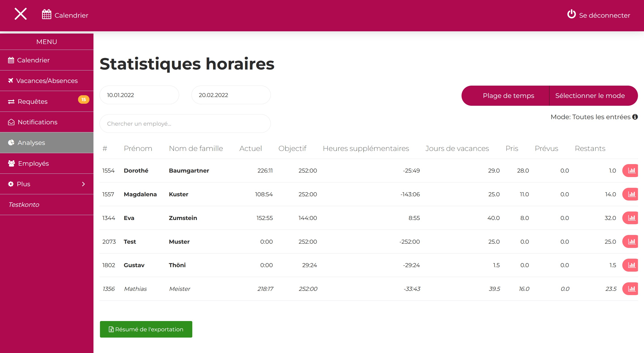
Task: Close the menu with the X icon
Action: [x=21, y=14]
